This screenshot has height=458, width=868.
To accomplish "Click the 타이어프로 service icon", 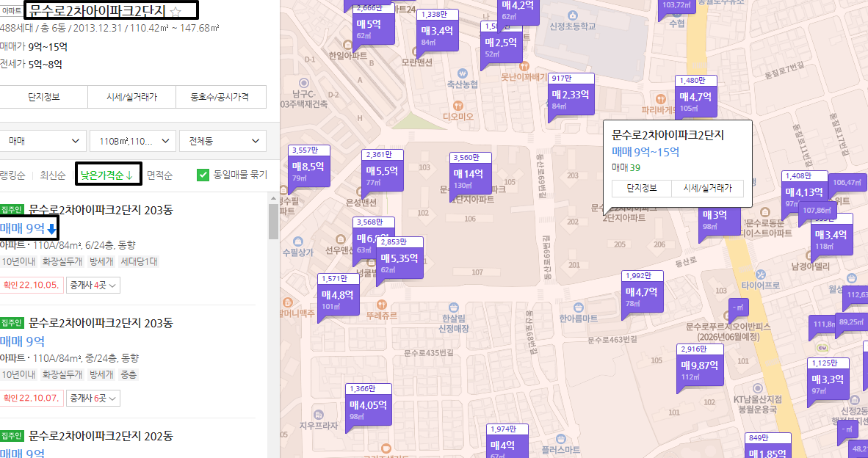I will (x=760, y=275).
